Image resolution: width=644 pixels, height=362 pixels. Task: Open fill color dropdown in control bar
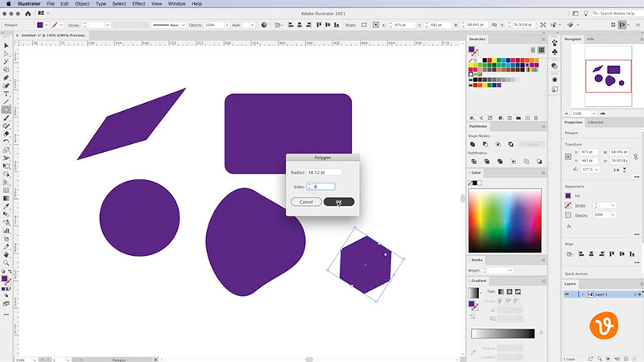pos(46,25)
